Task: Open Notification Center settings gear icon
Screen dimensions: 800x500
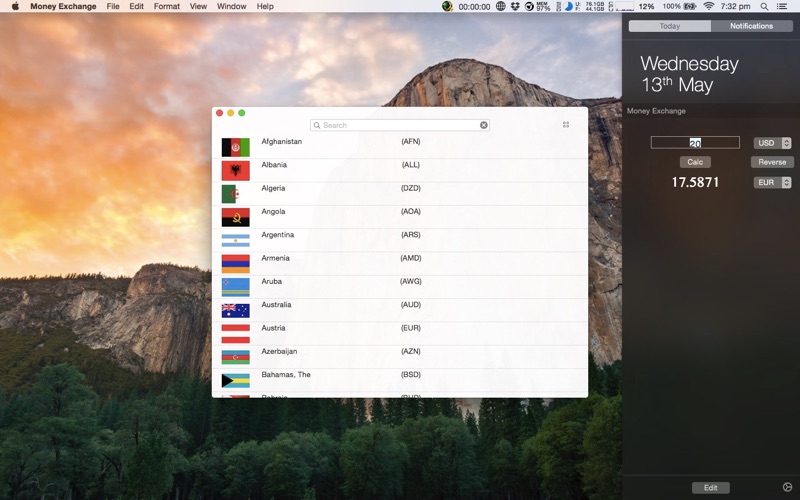Action: tap(787, 487)
